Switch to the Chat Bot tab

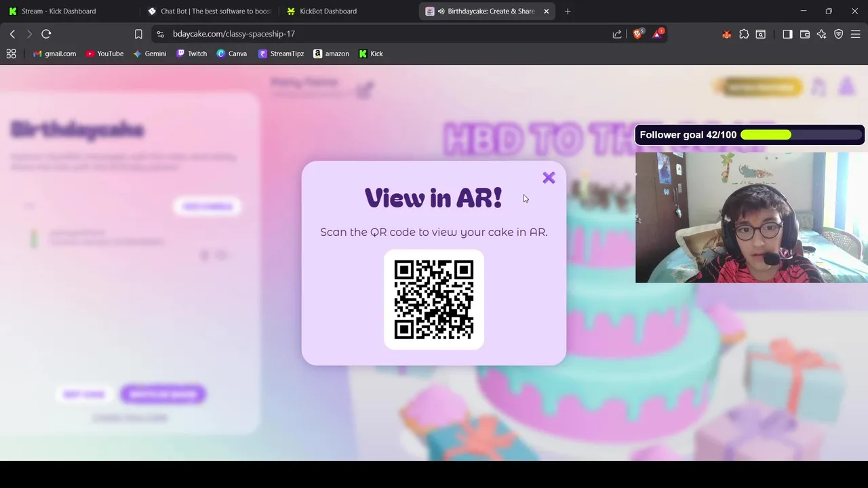click(210, 11)
